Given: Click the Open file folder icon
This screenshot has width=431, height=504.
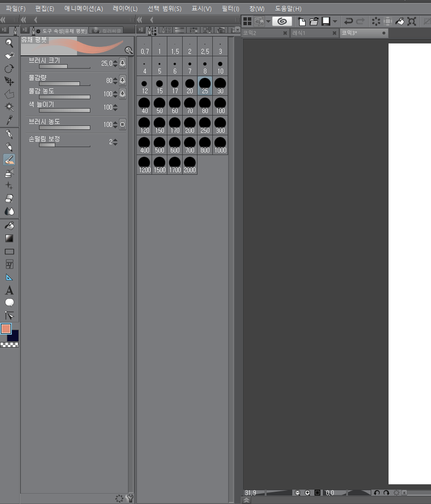Looking at the screenshot, I should click(313, 21).
